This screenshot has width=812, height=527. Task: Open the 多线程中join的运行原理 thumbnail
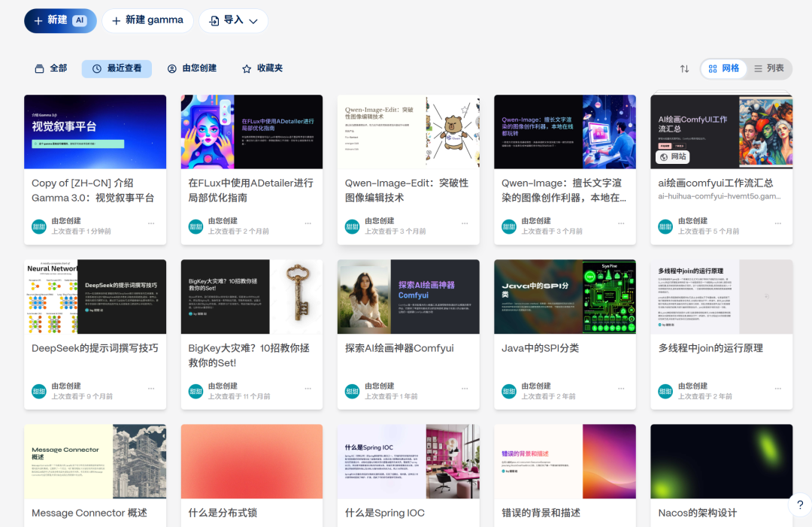point(722,297)
